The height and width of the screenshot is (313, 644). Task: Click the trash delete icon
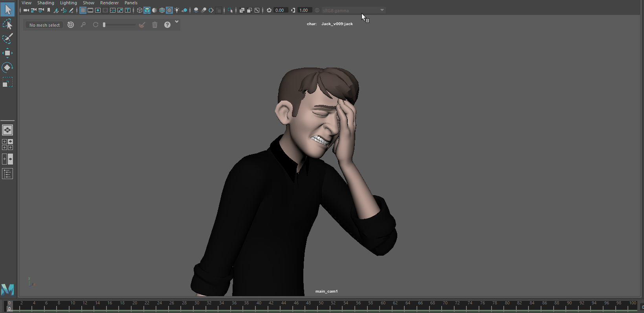point(155,25)
